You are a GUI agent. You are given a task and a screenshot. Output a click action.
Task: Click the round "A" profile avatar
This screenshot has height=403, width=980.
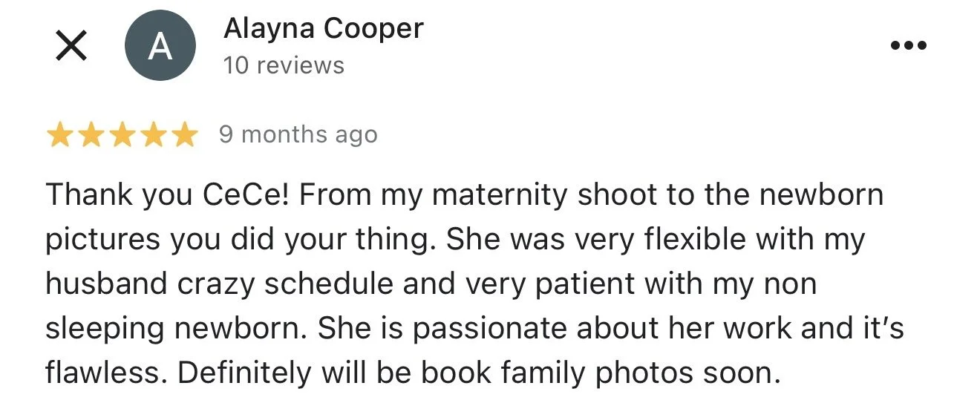(160, 46)
